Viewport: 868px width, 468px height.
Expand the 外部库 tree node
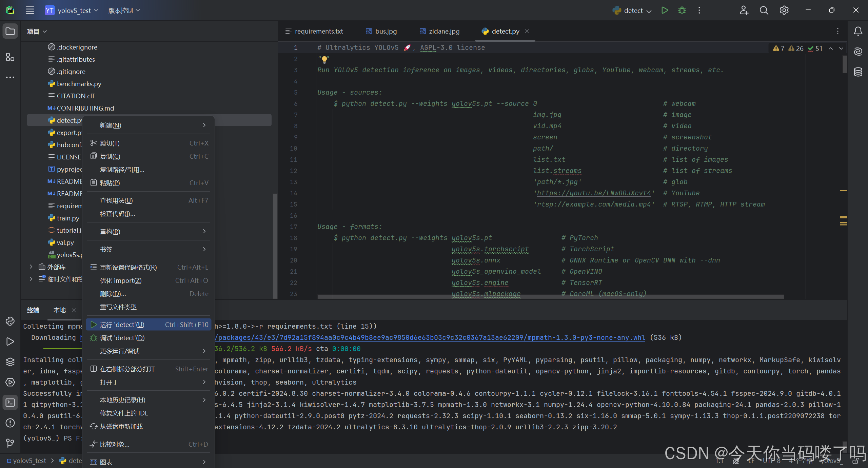coord(31,267)
